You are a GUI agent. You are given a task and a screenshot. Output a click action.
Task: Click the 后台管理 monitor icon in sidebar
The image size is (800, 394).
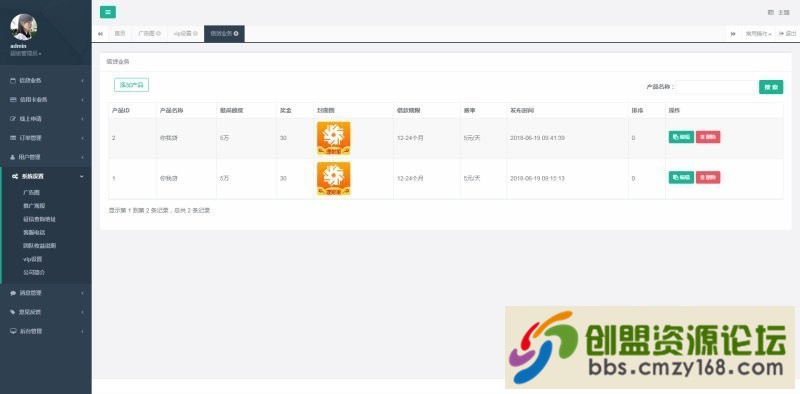coord(13,331)
